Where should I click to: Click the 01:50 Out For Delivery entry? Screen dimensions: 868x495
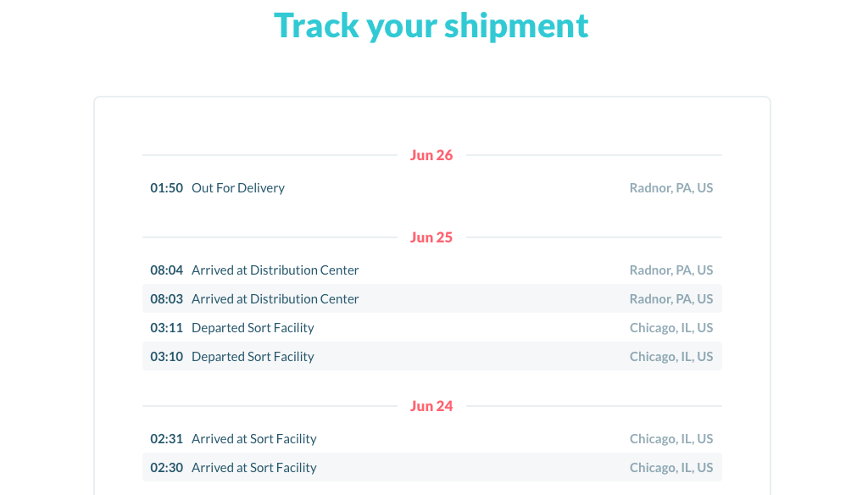431,187
